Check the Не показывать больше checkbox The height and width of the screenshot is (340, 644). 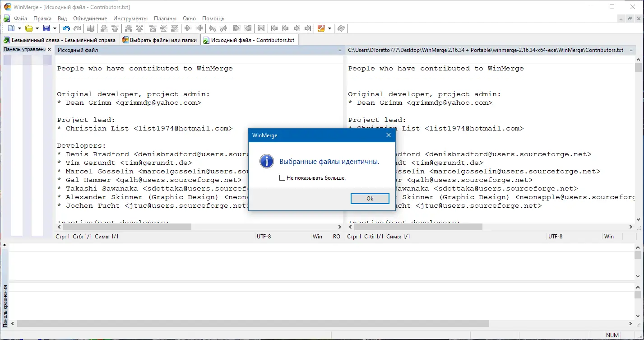pos(282,178)
